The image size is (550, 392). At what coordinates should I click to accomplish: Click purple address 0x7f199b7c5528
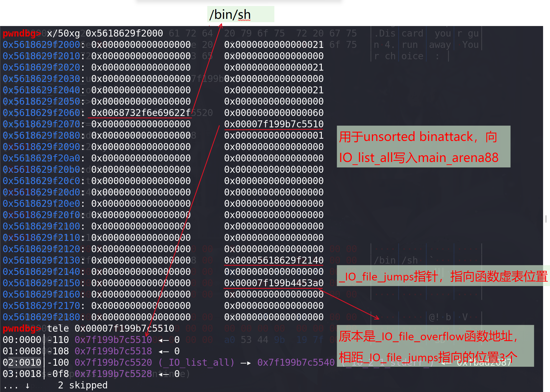click(113, 374)
